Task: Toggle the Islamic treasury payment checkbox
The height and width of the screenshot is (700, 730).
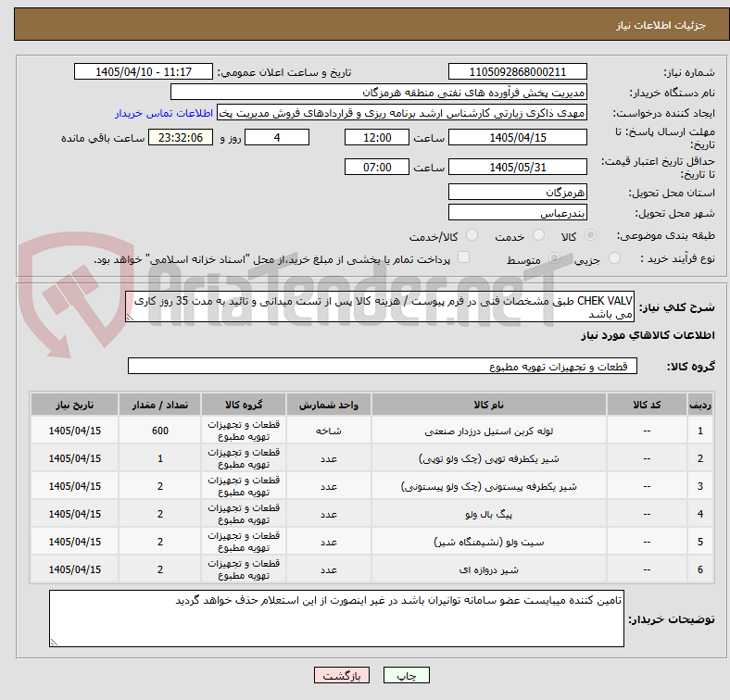Action: pyautogui.click(x=464, y=257)
